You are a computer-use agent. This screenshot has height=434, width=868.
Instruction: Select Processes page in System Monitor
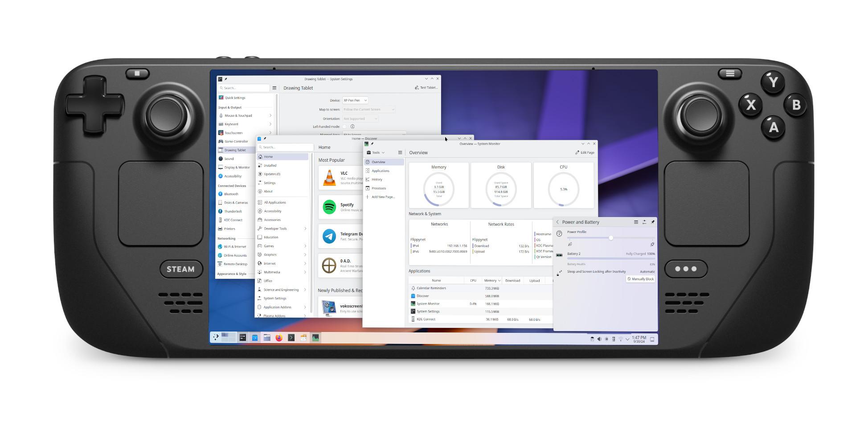(x=378, y=188)
